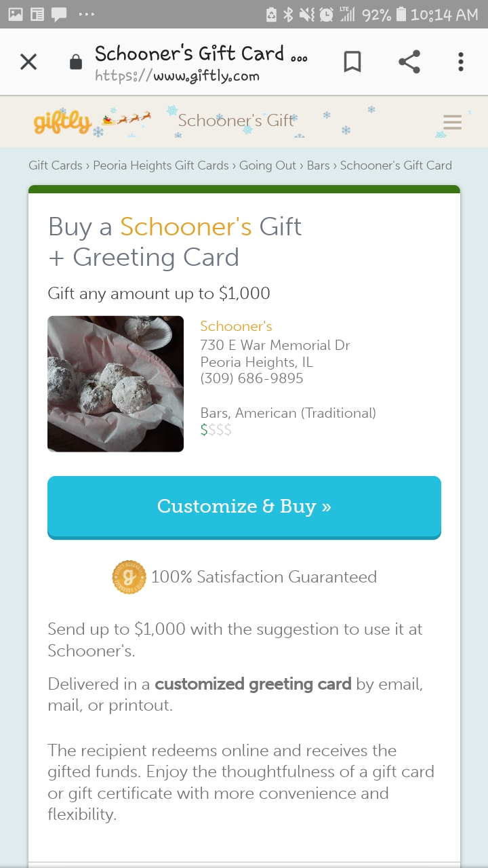The image size is (488, 868).
Task: Expand the hamburger site menu
Action: 452,122
